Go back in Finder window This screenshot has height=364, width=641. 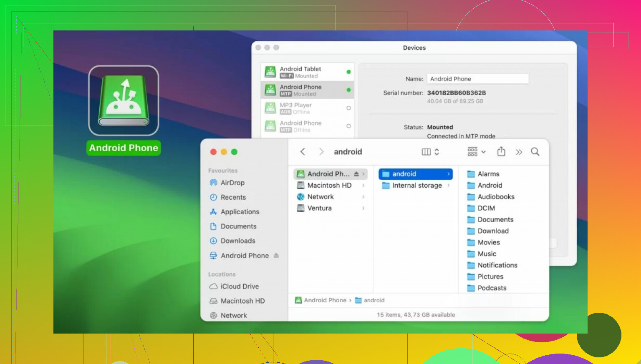tap(303, 152)
